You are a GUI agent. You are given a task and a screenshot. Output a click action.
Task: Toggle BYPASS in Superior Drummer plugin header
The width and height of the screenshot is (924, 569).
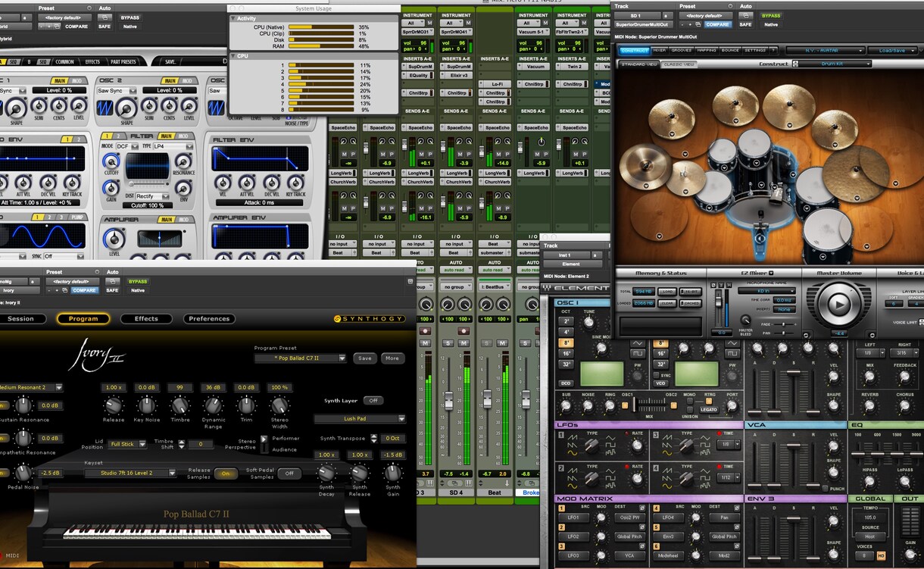(771, 15)
